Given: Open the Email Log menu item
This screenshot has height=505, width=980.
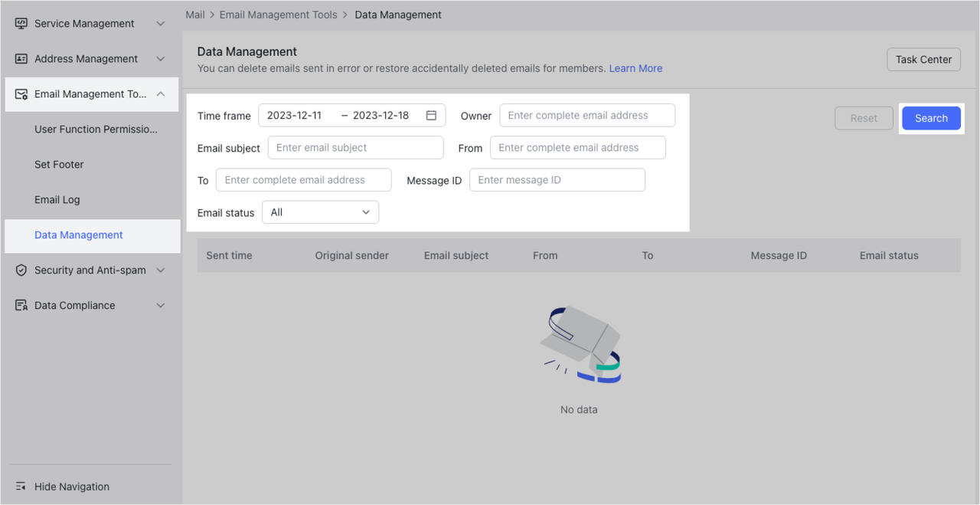Looking at the screenshot, I should 57,200.
